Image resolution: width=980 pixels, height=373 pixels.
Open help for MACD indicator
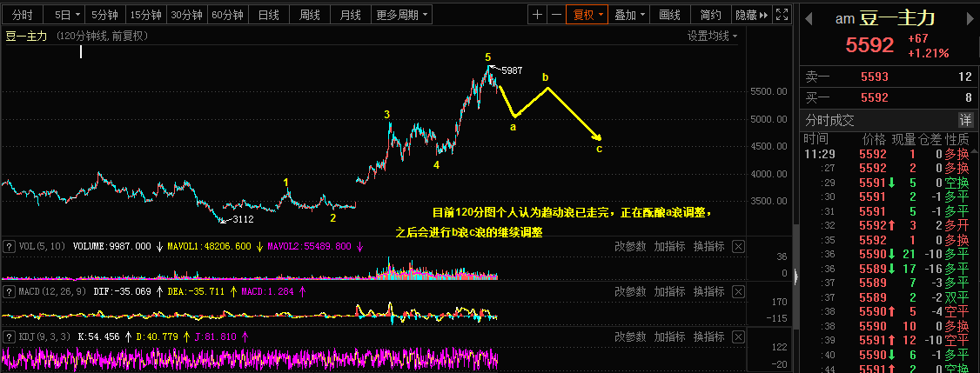click(9, 291)
